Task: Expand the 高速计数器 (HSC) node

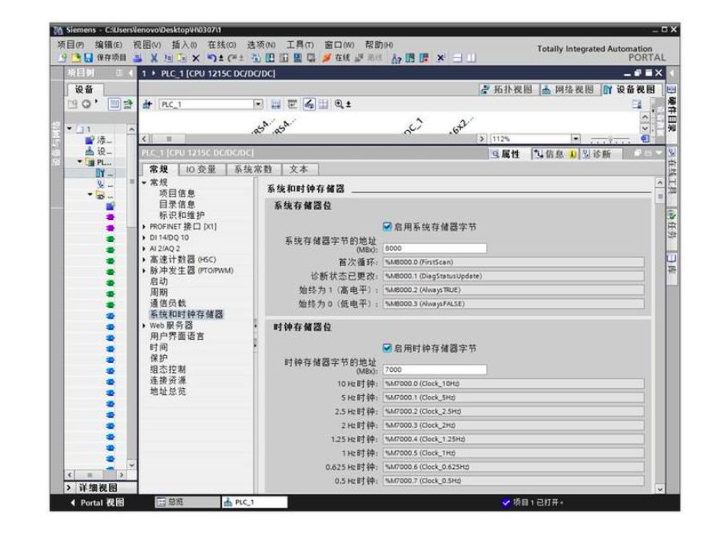Action: pos(144,260)
